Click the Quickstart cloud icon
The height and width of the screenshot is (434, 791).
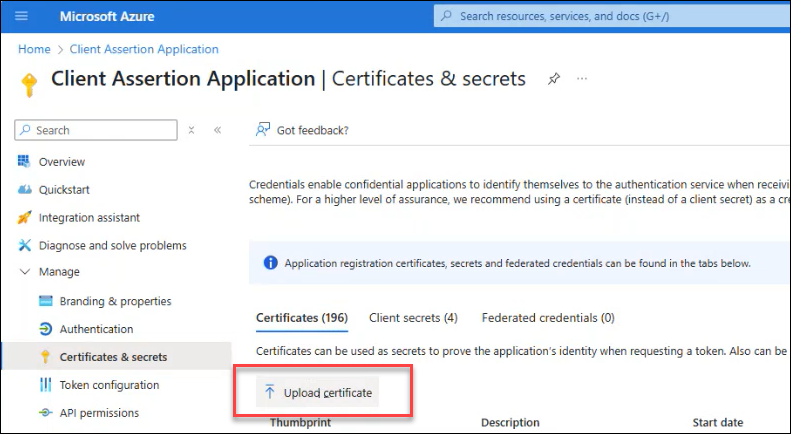coord(24,190)
